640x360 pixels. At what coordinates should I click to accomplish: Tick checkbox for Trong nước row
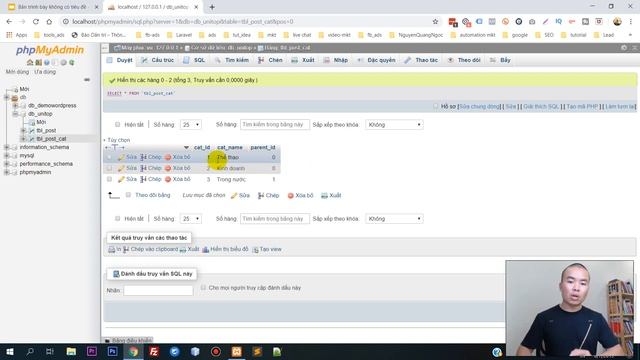click(x=109, y=179)
